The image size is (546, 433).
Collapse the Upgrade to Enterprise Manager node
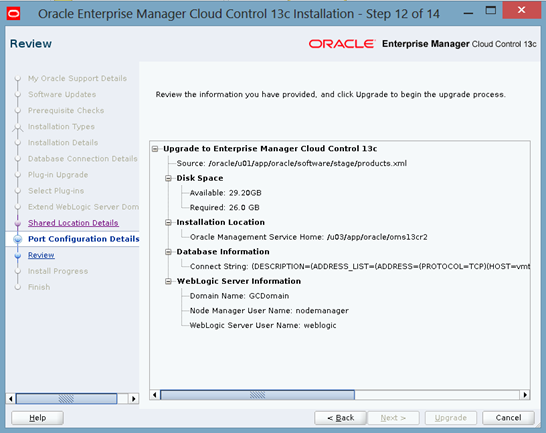coord(155,149)
